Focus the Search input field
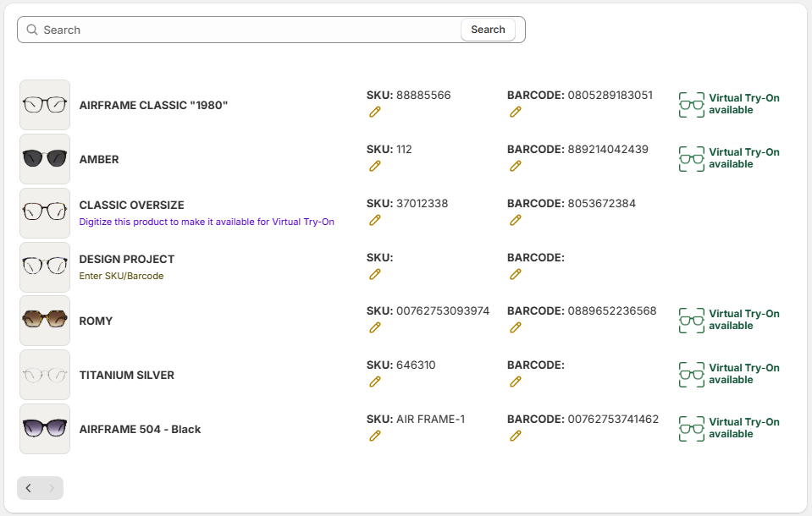This screenshot has width=812, height=516. point(246,30)
